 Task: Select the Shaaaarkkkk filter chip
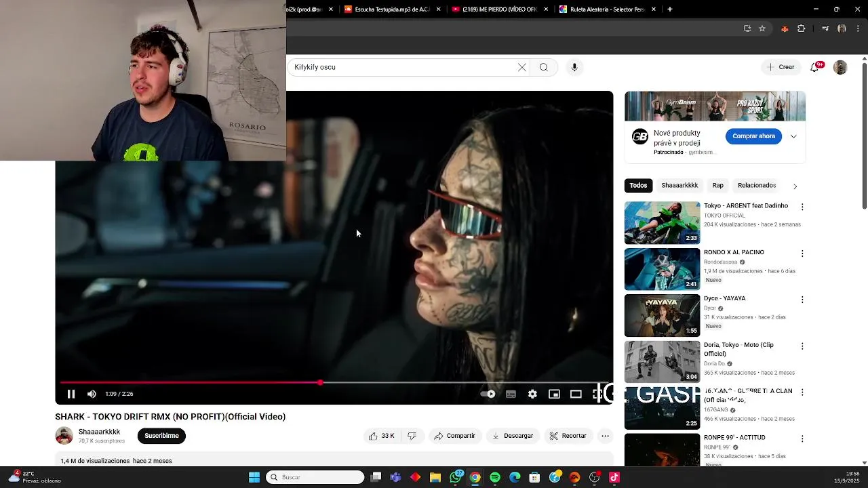(x=679, y=185)
